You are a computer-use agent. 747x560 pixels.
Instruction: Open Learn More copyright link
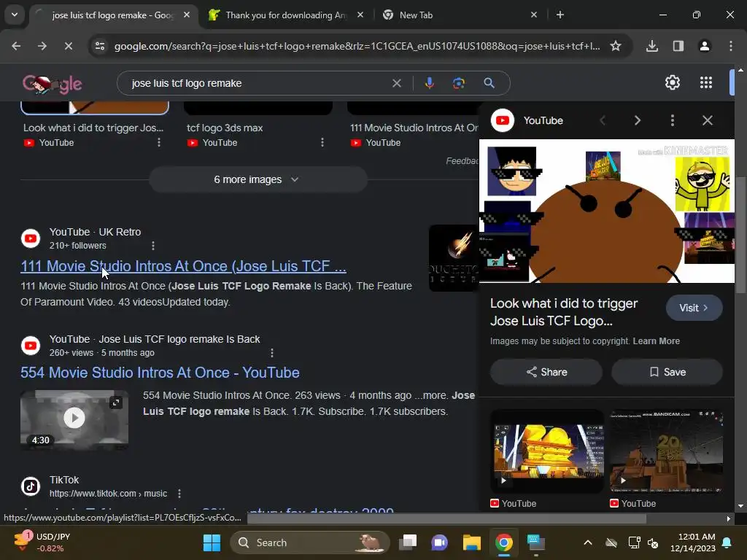click(x=656, y=341)
